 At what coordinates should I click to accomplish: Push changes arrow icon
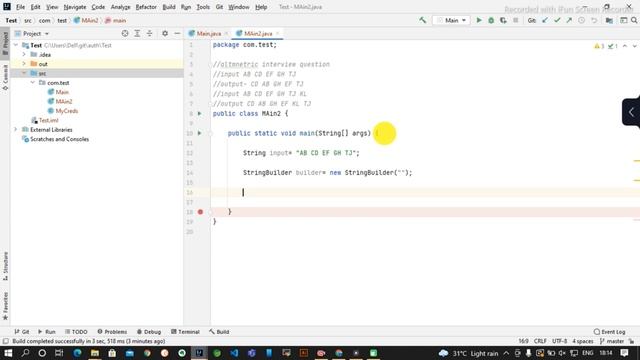569,20
